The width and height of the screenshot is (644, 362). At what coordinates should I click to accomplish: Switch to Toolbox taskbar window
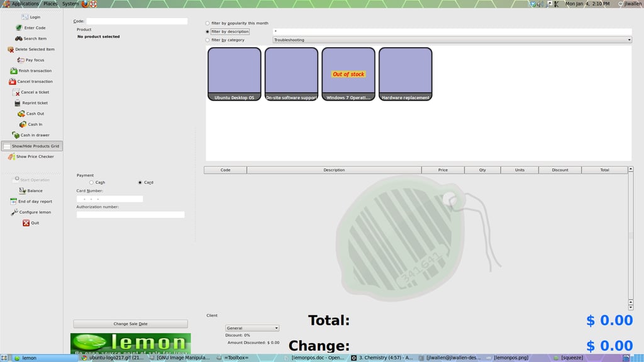click(247, 358)
